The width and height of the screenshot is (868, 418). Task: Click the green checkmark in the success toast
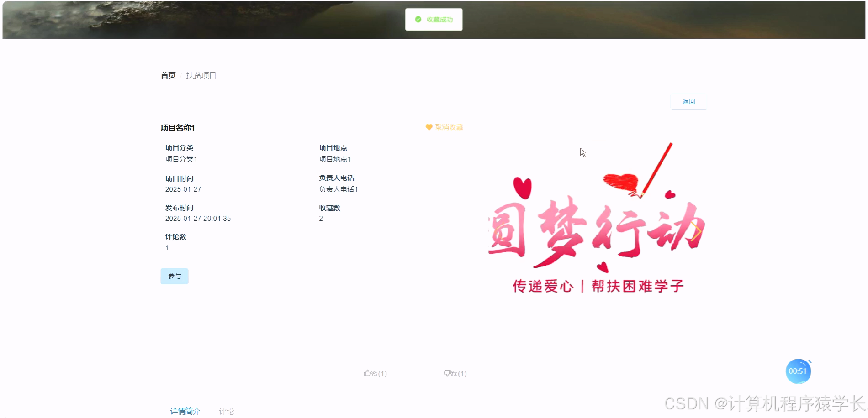coord(417,19)
